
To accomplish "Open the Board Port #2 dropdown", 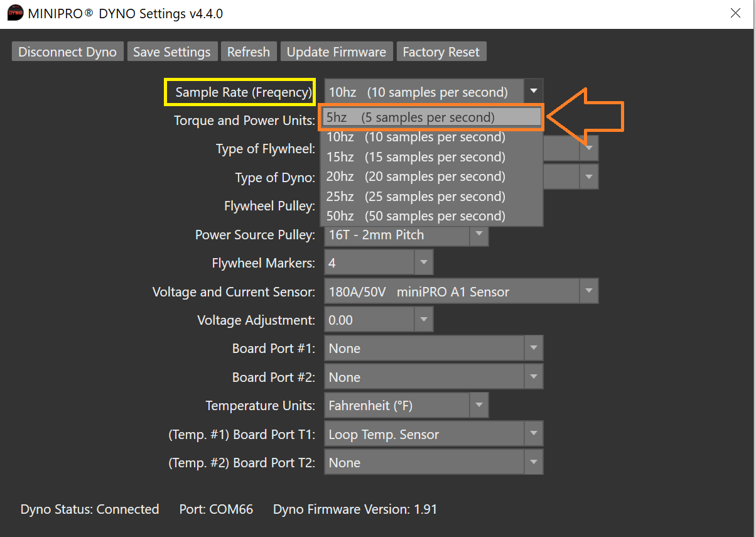I will pyautogui.click(x=533, y=377).
